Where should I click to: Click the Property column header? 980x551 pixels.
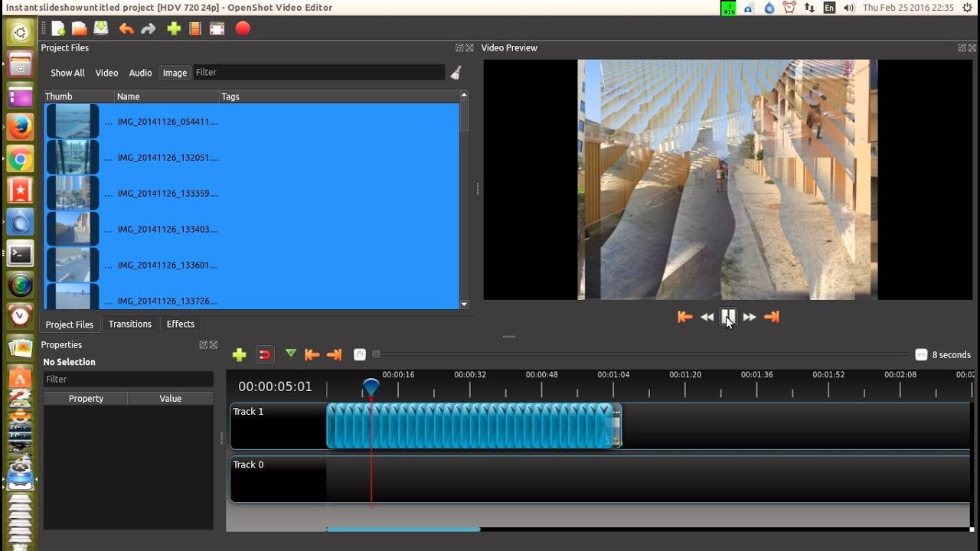[86, 399]
